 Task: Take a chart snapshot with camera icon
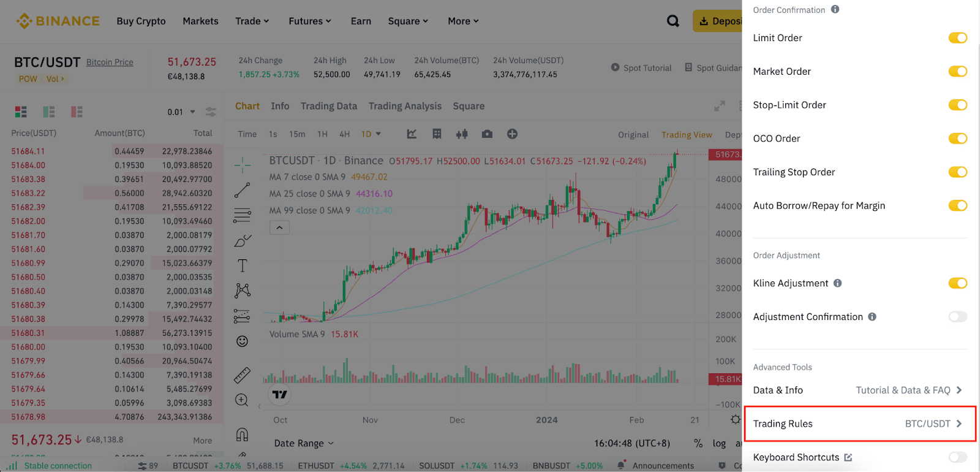[487, 134]
